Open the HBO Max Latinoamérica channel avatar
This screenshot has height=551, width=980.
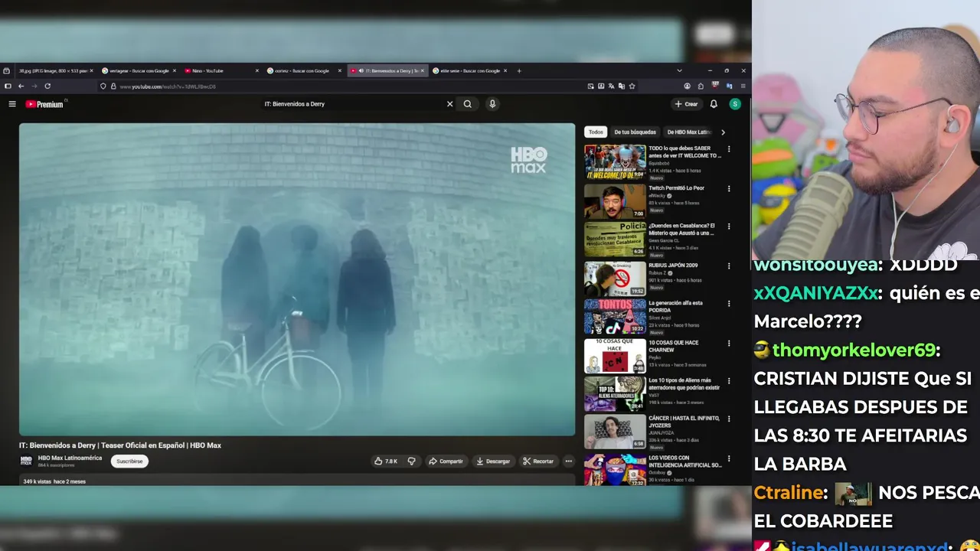point(26,460)
